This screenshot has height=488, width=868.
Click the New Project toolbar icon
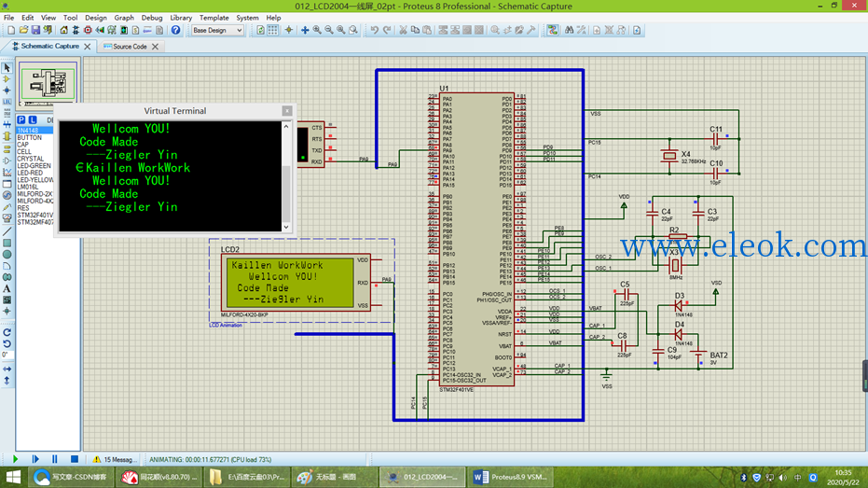click(x=11, y=30)
